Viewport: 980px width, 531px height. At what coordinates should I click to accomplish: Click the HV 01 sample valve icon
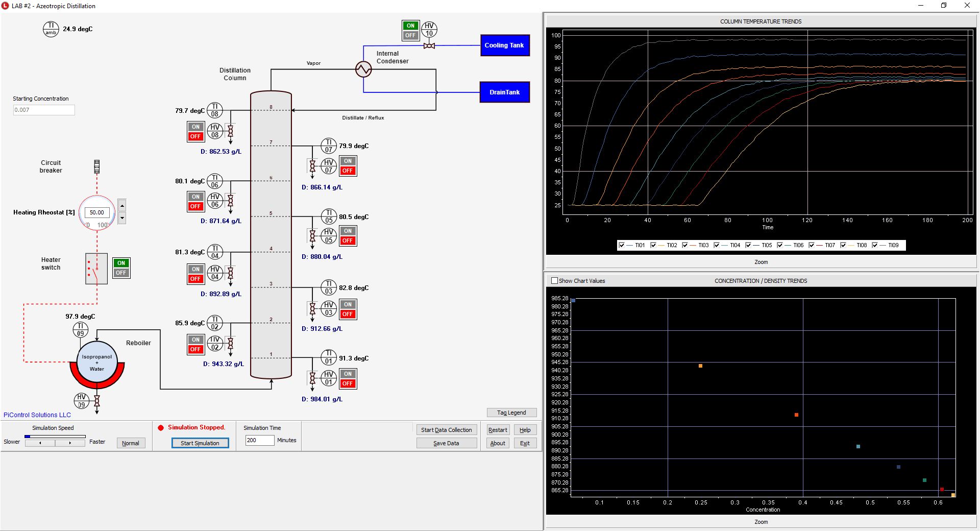(x=312, y=378)
